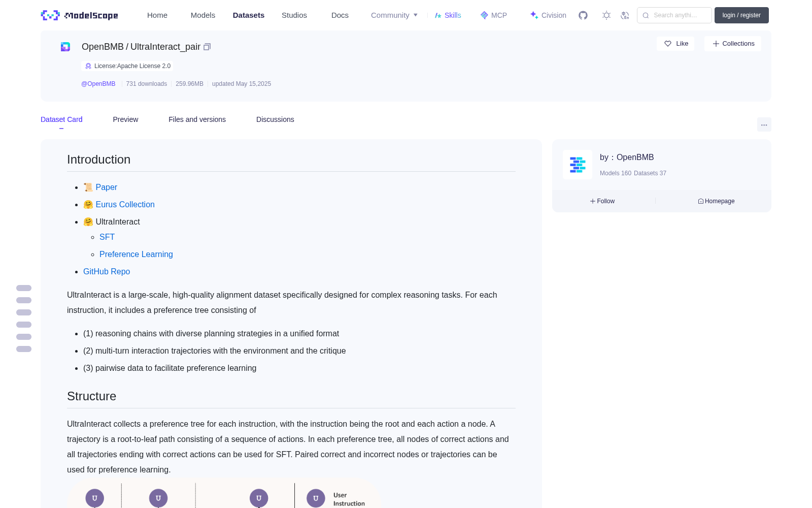
Task: Click the dataset avatar icon
Action: click(x=65, y=47)
